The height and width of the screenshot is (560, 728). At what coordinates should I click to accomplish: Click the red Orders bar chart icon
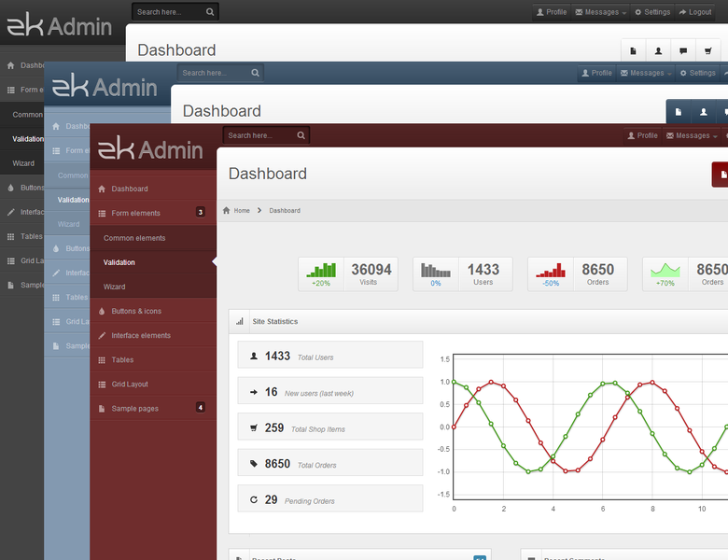pos(551,270)
